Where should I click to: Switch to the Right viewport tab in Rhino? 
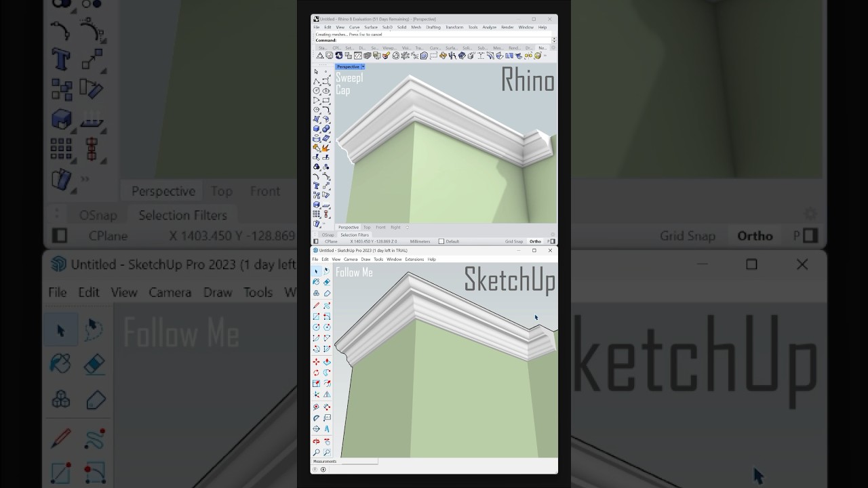coord(395,227)
